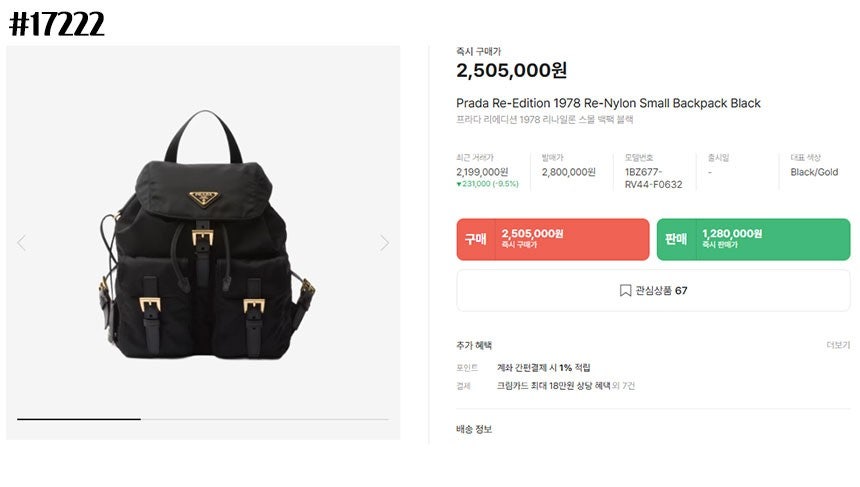Click the 크림카드 최대 18만원 benefit text
Image resolution: width=860 pixels, height=487 pixels.
553,386
